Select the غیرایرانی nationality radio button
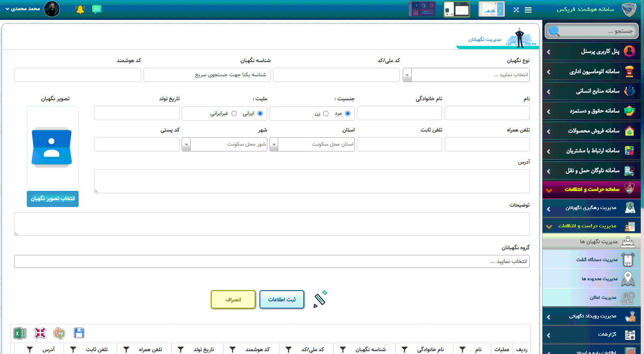Screen dimensions: 644x354 tap(234, 114)
